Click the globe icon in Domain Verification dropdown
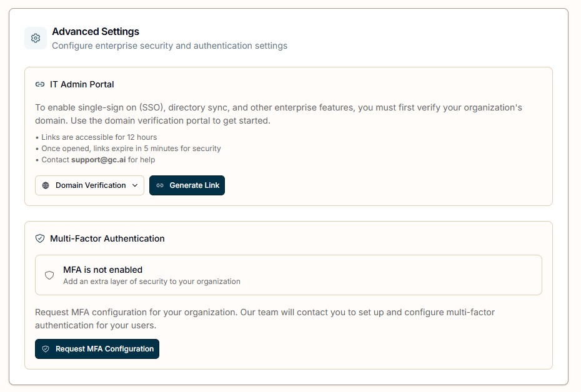The width and height of the screenshot is (581, 392). 46,185
